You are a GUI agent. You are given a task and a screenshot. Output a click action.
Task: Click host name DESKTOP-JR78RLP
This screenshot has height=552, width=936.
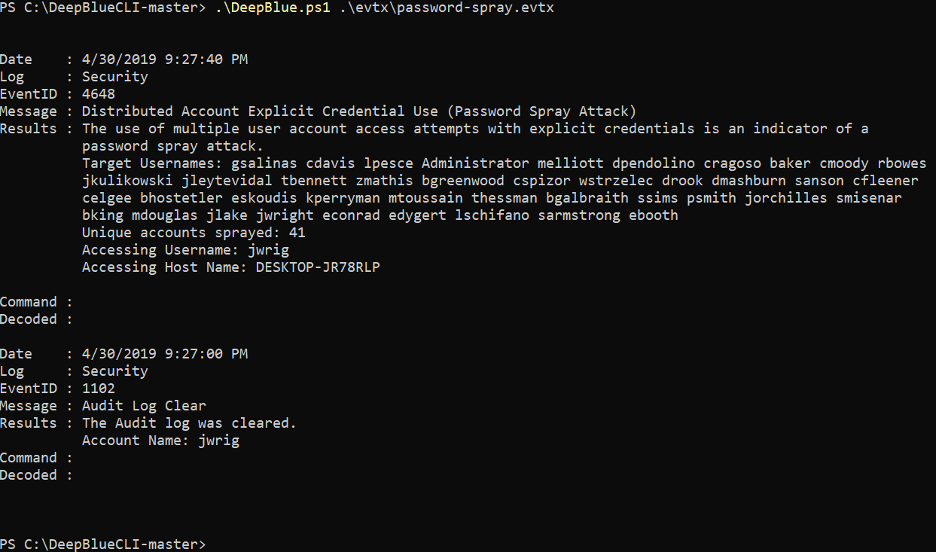click(x=318, y=267)
